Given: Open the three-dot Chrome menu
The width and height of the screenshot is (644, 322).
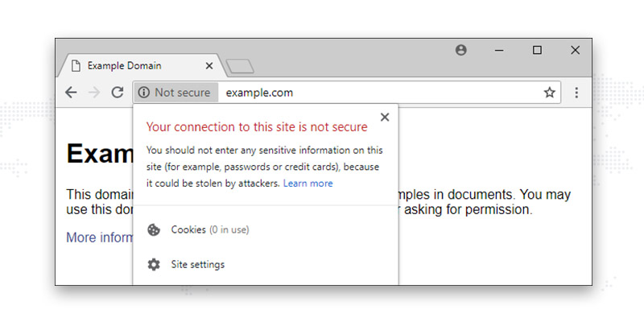Looking at the screenshot, I should click(576, 93).
